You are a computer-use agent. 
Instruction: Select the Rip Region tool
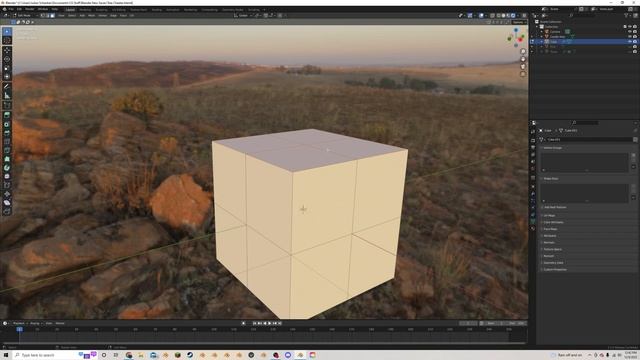[7, 211]
